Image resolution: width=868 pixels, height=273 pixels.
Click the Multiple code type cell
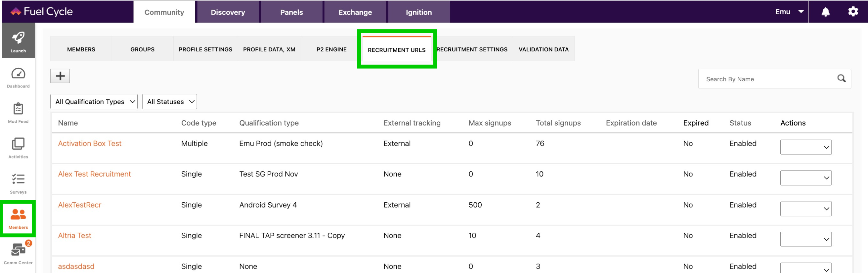194,143
